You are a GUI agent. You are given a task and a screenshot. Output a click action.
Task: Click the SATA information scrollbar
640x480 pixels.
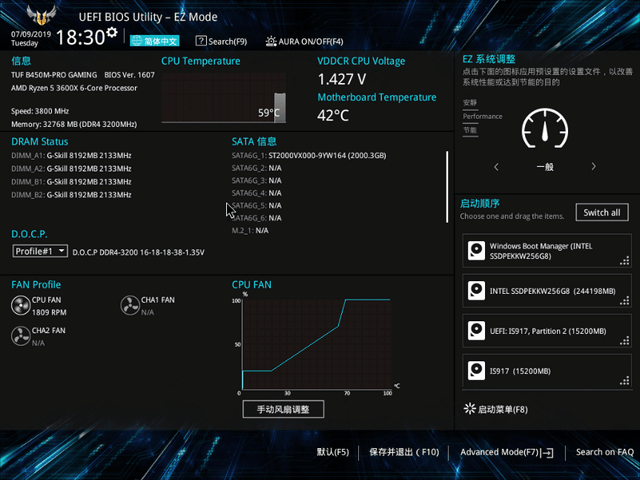click(x=447, y=185)
